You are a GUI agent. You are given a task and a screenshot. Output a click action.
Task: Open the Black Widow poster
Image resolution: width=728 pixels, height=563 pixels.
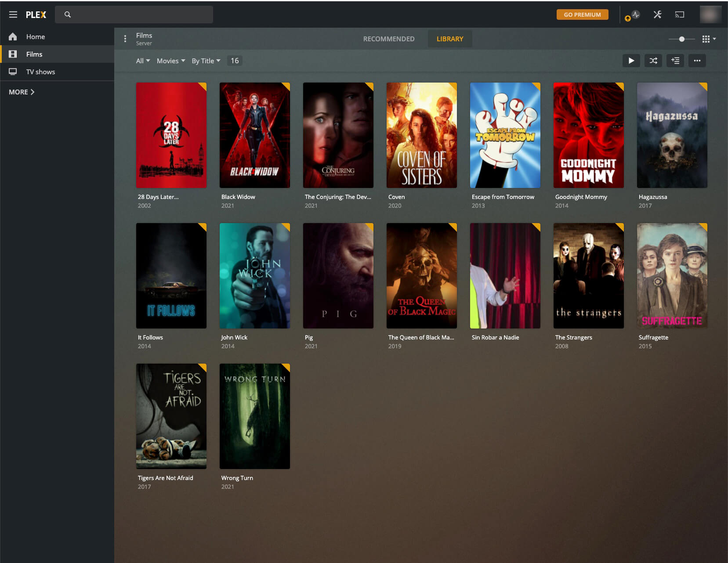255,135
